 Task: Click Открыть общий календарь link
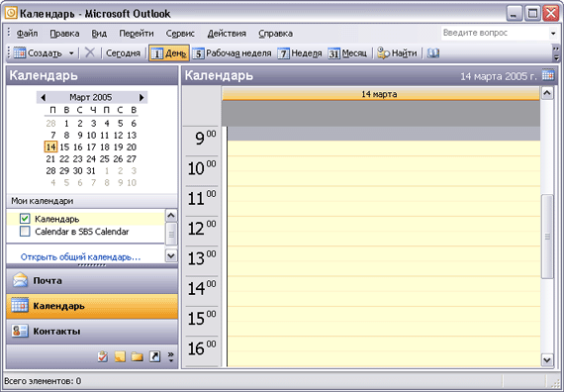80,257
